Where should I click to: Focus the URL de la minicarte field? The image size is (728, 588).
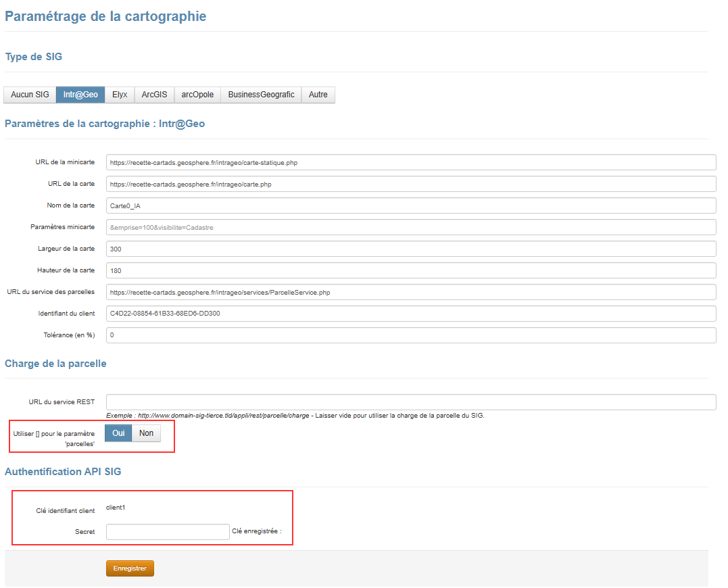coord(410,163)
